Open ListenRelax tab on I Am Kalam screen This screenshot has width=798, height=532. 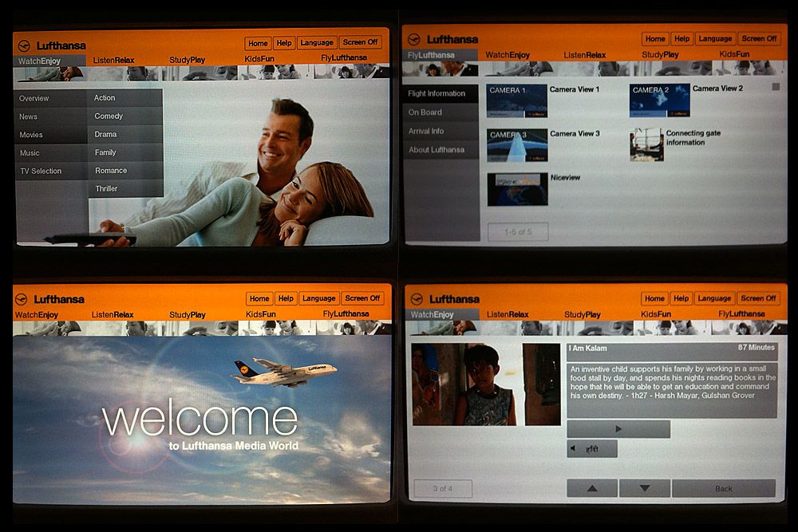click(508, 314)
